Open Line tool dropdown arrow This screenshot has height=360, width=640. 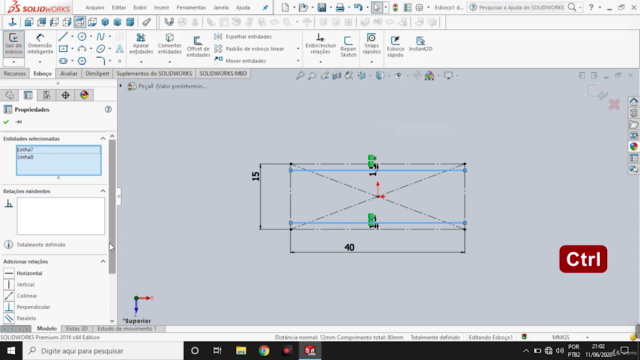(x=72, y=37)
